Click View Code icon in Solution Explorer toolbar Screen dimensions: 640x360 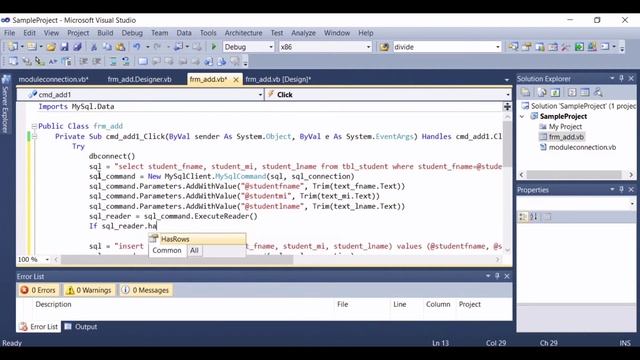[572, 93]
